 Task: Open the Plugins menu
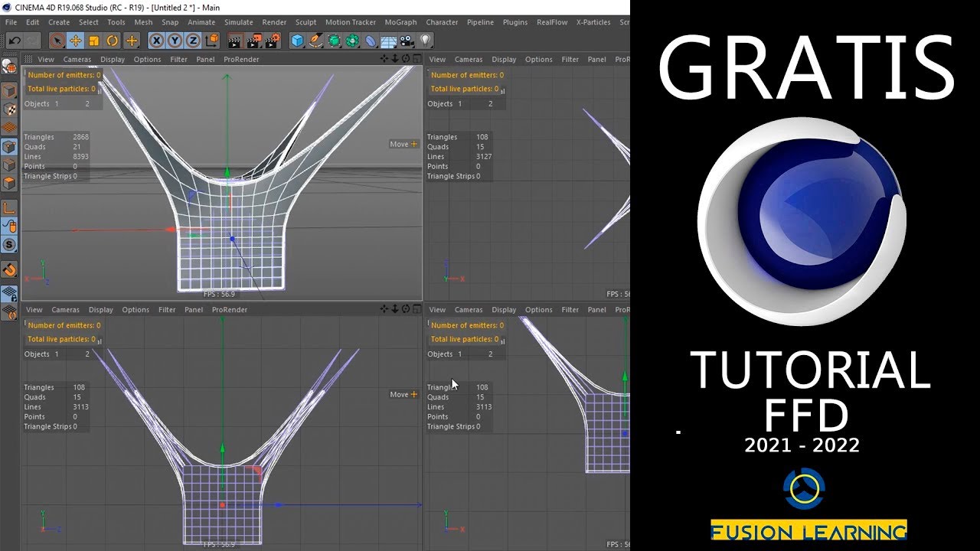514,22
